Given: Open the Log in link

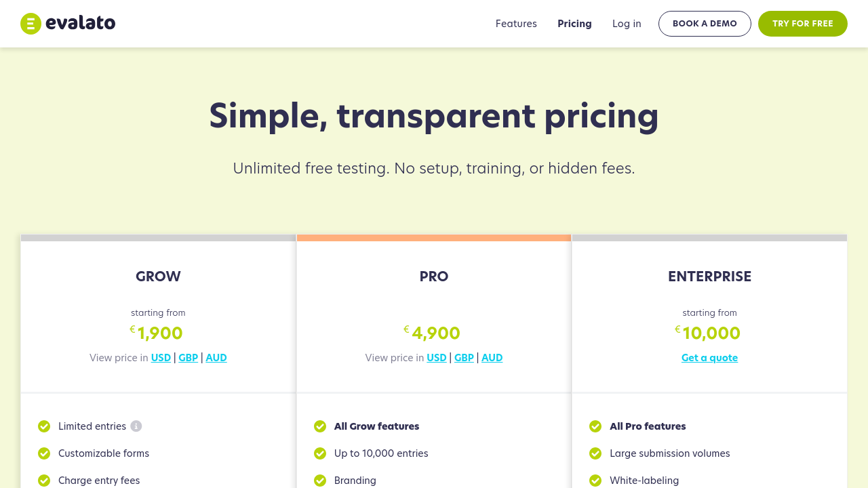Looking at the screenshot, I should [627, 24].
